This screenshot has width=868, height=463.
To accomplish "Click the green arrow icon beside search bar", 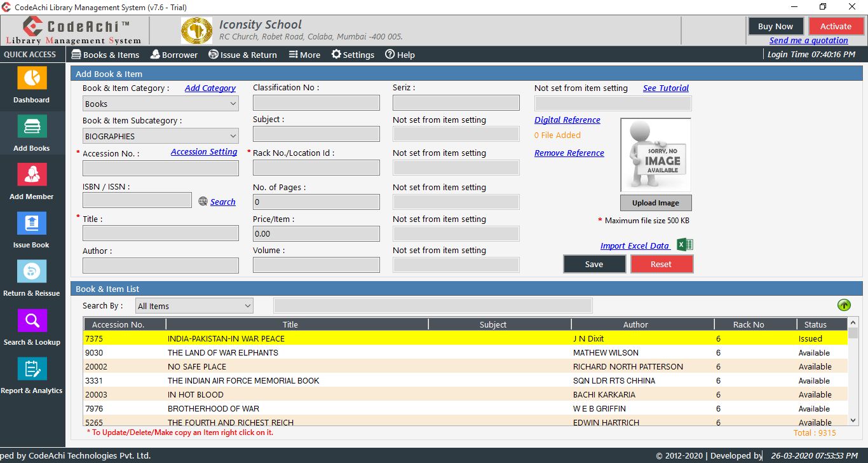I will [x=844, y=305].
